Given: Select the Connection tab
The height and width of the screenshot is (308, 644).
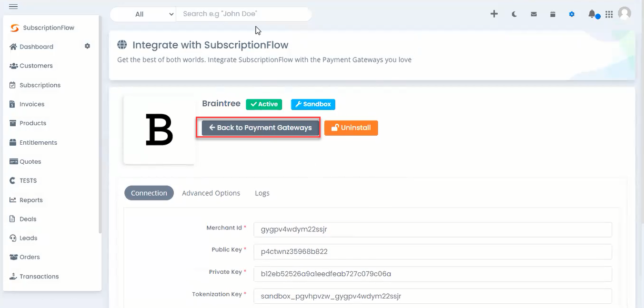Looking at the screenshot, I should point(149,193).
